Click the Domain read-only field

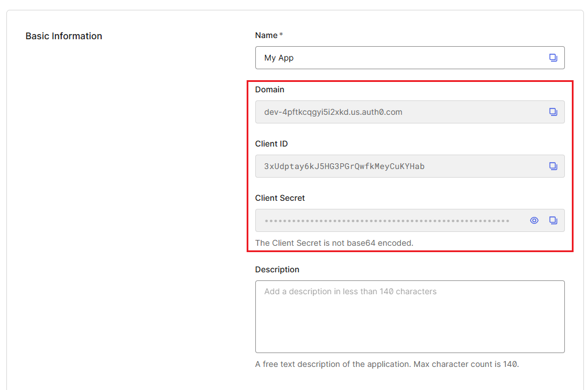[x=399, y=112]
